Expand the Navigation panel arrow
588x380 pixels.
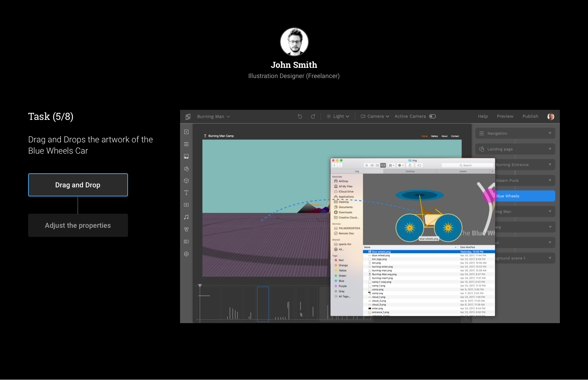coord(550,133)
